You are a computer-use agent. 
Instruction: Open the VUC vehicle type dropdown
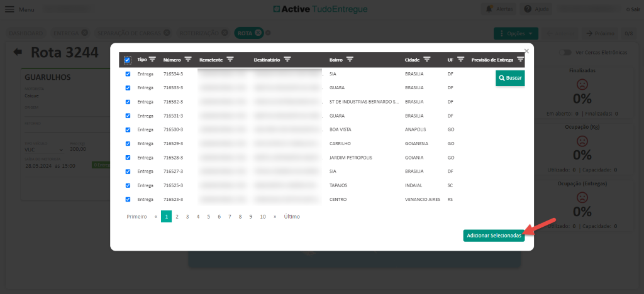click(44, 150)
